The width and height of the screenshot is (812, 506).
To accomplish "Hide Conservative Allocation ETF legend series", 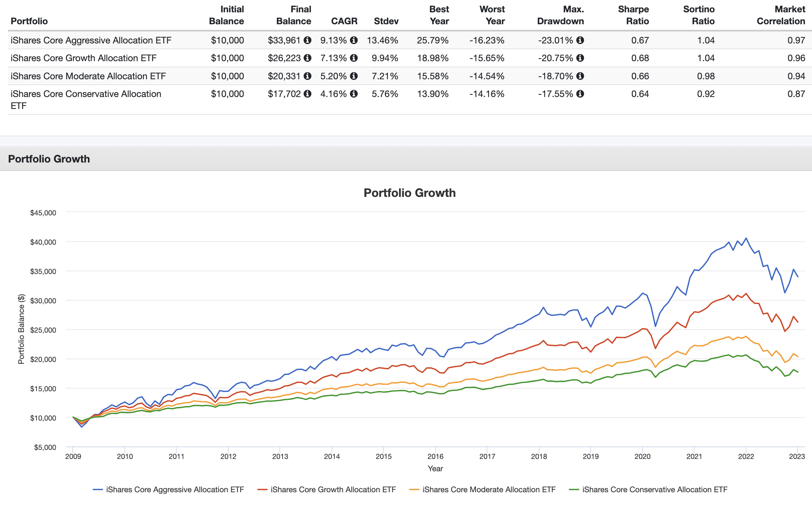I will click(x=648, y=490).
